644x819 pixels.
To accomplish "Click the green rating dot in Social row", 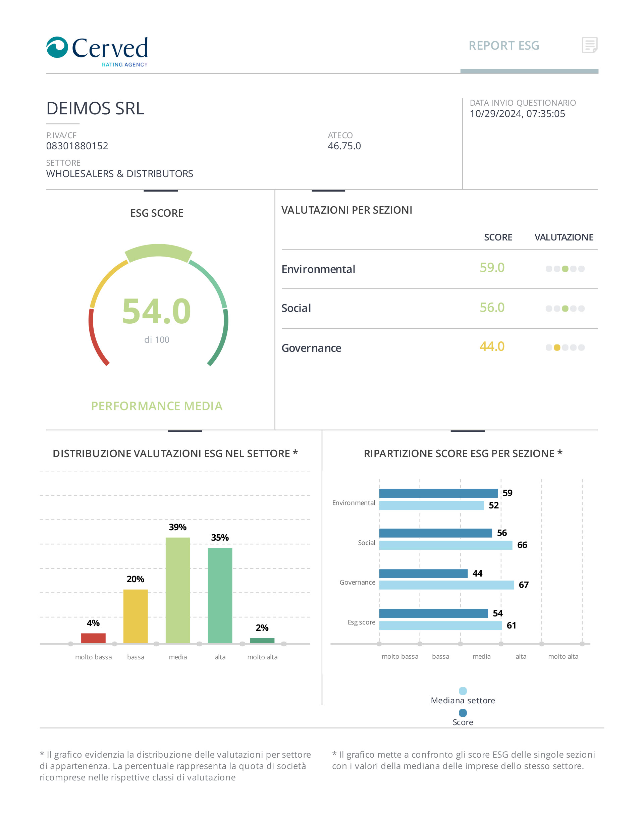I will pos(565,309).
